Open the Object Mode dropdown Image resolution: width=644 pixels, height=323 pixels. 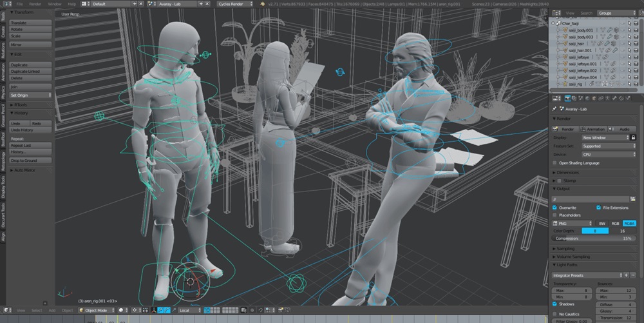pyautogui.click(x=97, y=310)
